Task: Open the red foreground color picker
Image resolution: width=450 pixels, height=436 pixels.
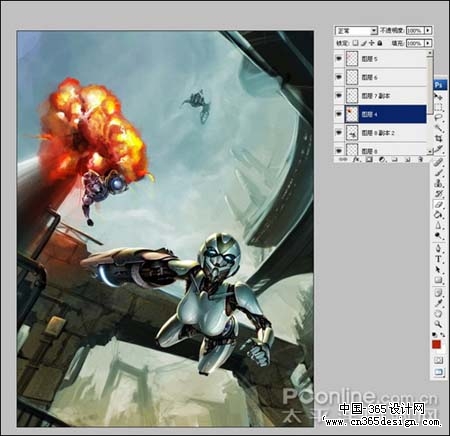Action: point(436,345)
